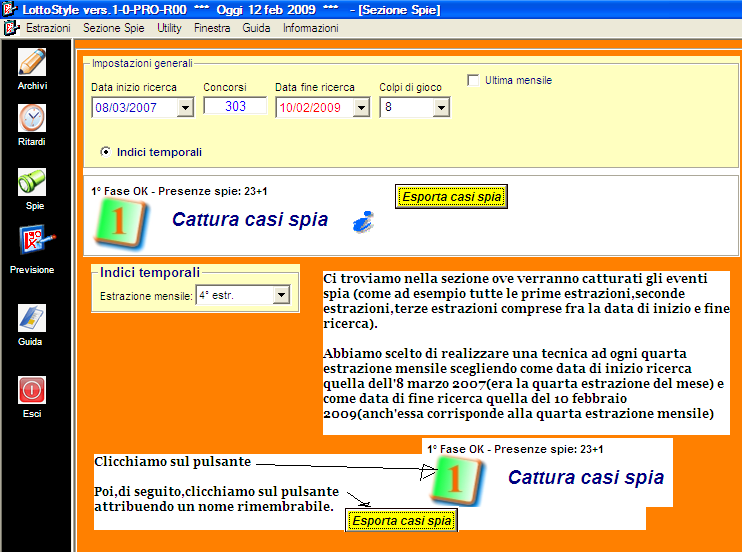Open the Ritardi clock icon

32,118
